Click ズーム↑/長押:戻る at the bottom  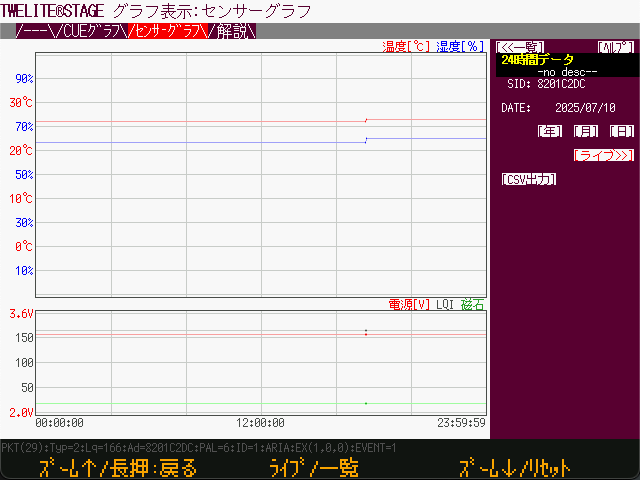(118, 468)
